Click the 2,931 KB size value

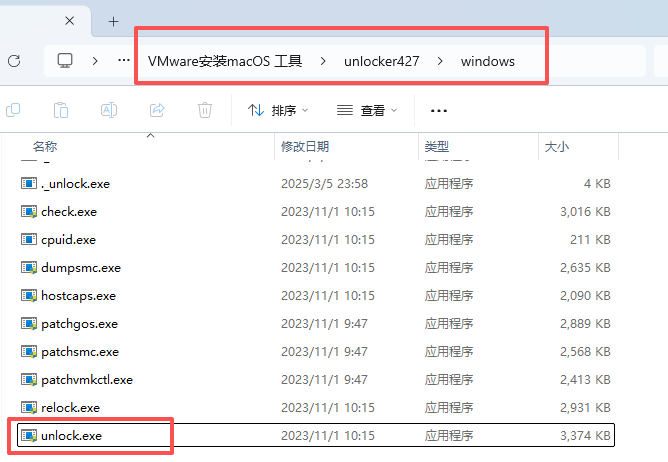[x=585, y=408]
